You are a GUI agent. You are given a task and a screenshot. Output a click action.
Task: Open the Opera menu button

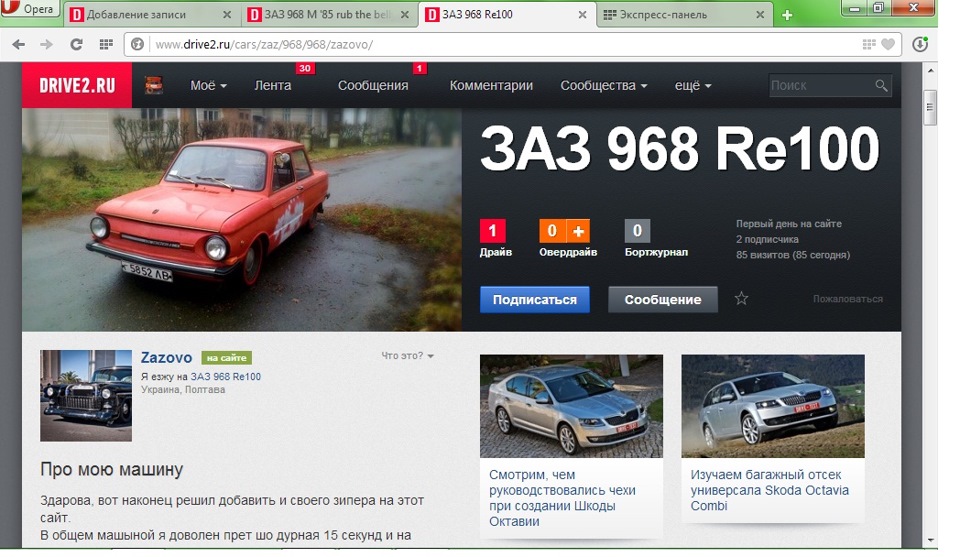click(x=29, y=8)
